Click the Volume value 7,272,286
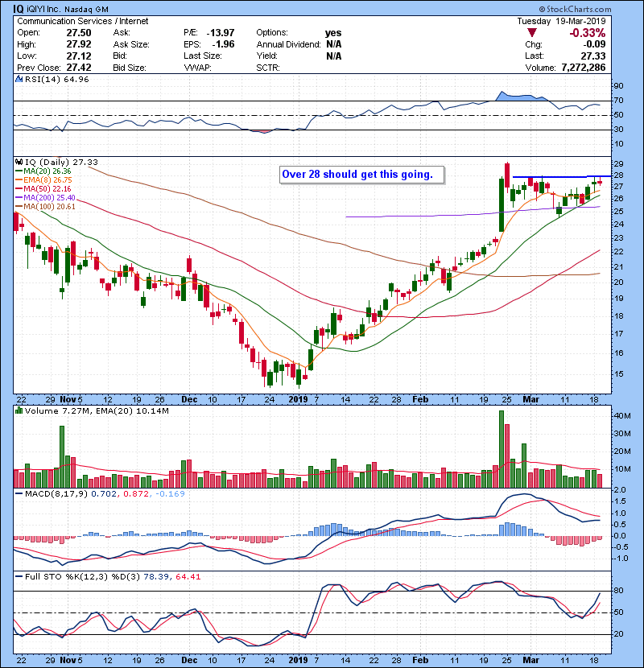 click(584, 68)
